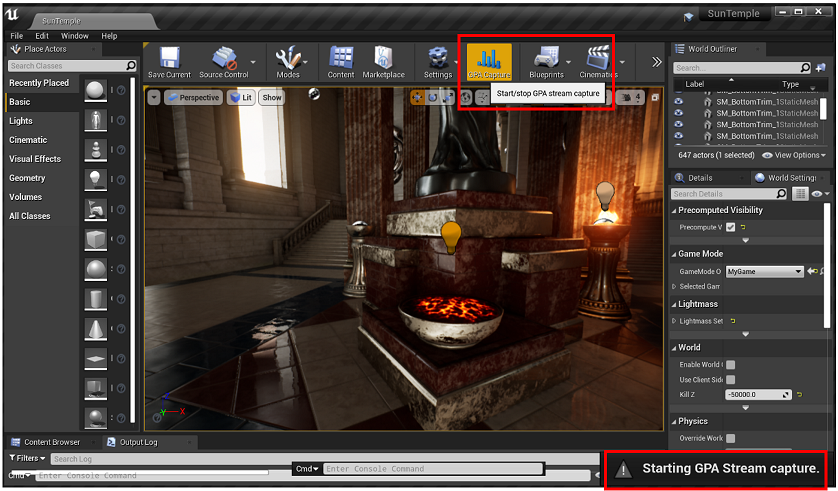Select the Empty Actor sphere thumbnail
Viewport: 838px width, 491px height.
coord(96,90)
